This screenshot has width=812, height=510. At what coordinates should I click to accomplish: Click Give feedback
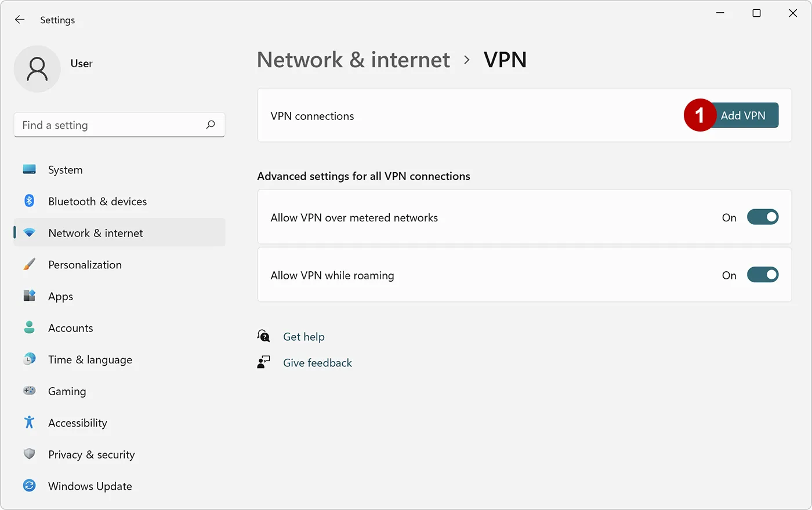[x=317, y=363]
